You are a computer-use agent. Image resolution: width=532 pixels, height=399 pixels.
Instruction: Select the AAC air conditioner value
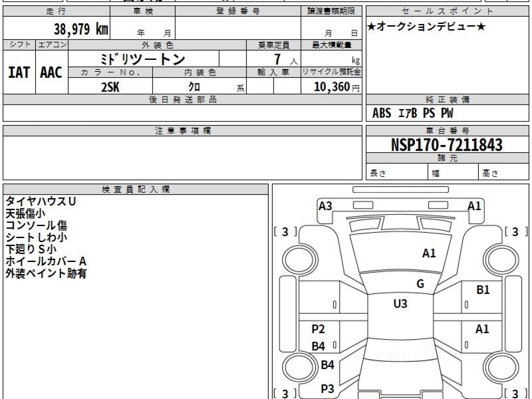[51, 72]
